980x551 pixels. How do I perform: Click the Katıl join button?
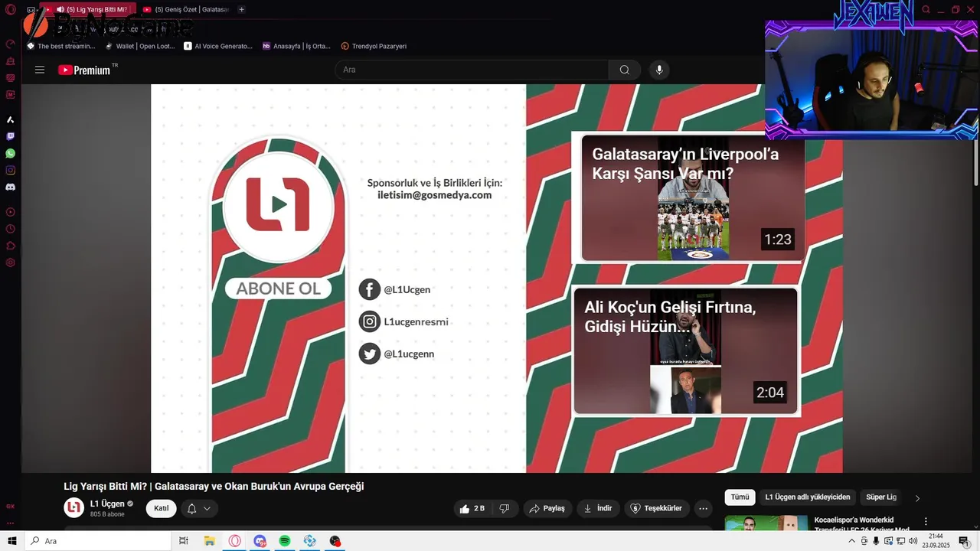[162, 508]
